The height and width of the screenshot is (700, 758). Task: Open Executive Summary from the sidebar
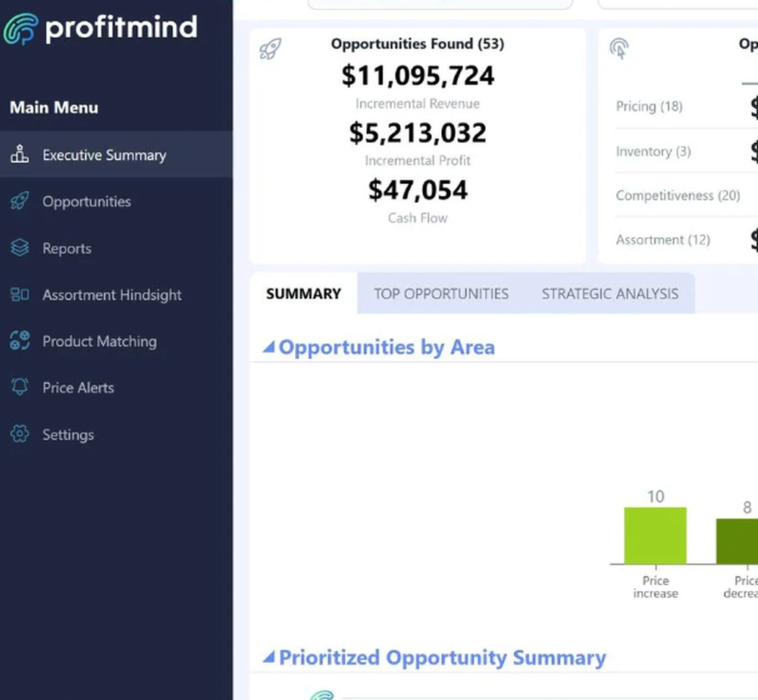pos(103,155)
